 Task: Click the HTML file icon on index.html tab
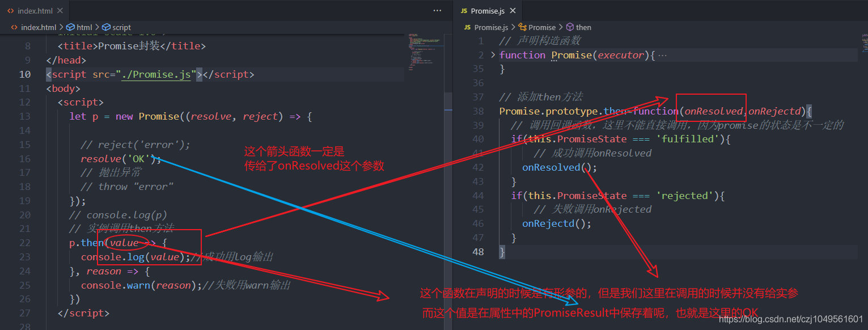[9, 11]
